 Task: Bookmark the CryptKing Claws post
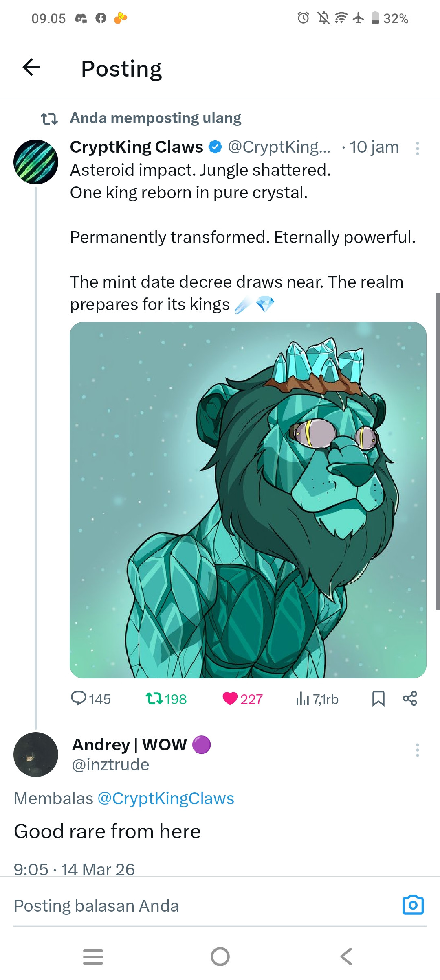(x=378, y=698)
